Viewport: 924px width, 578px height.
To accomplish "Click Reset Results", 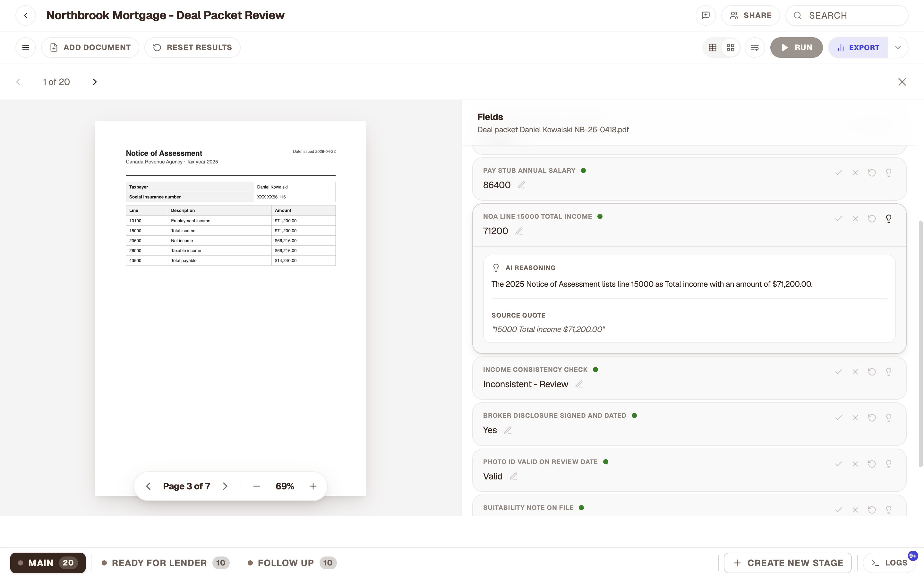I will pyautogui.click(x=193, y=48).
